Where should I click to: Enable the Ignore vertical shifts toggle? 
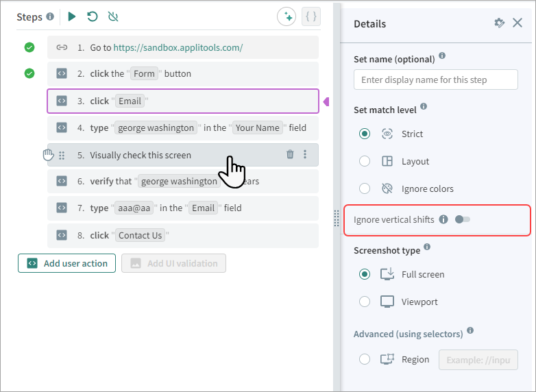point(462,219)
